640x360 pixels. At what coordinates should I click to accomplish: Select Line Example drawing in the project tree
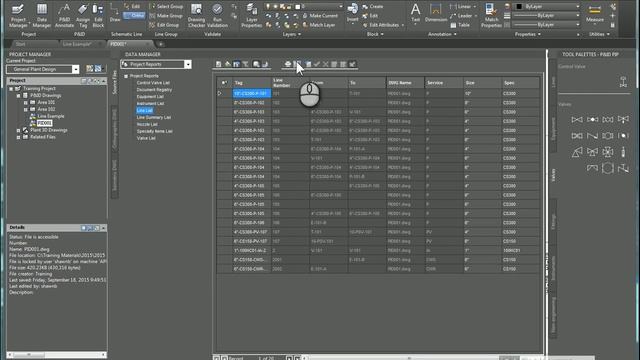coord(51,116)
